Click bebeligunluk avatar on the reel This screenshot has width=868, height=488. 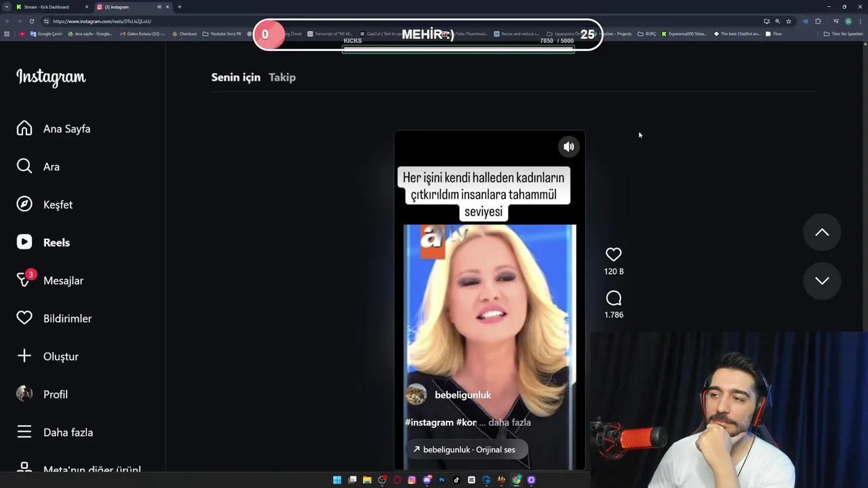click(416, 394)
